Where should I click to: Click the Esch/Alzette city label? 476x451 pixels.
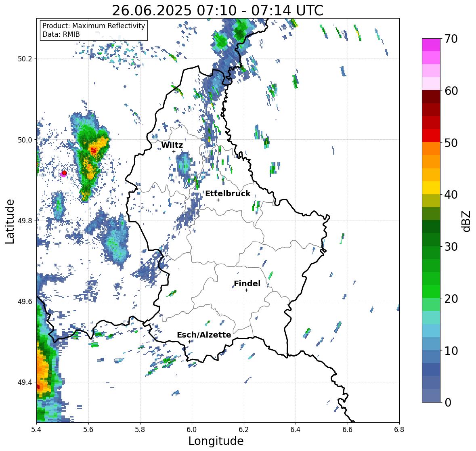pos(204,335)
